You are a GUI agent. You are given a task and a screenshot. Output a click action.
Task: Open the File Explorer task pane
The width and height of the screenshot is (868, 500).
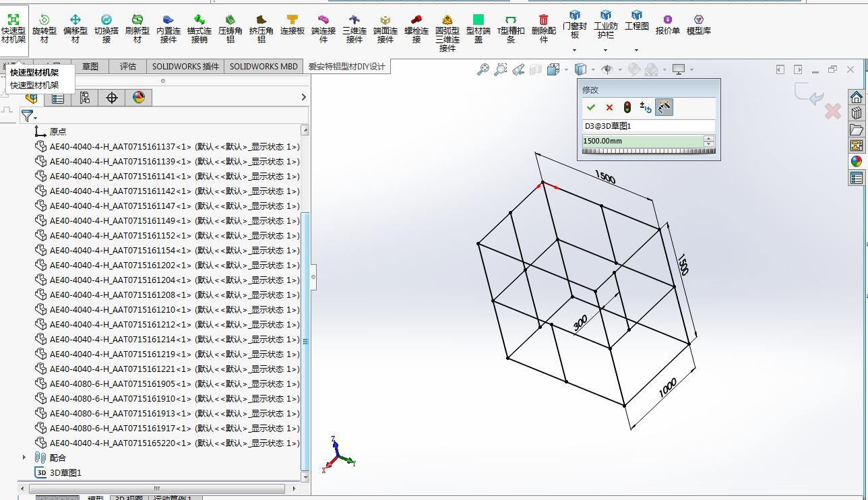pyautogui.click(x=857, y=129)
